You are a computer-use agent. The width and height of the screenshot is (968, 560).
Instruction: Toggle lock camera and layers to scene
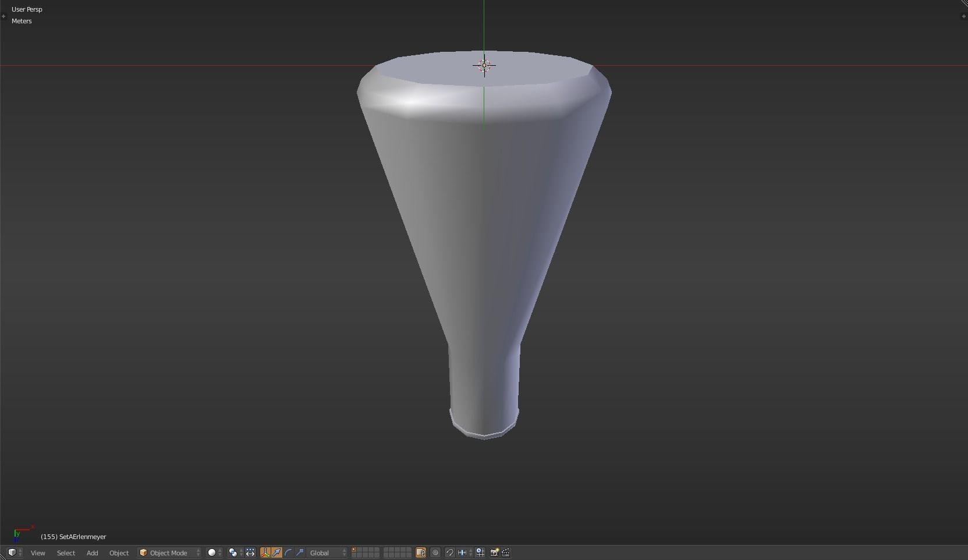coord(421,552)
